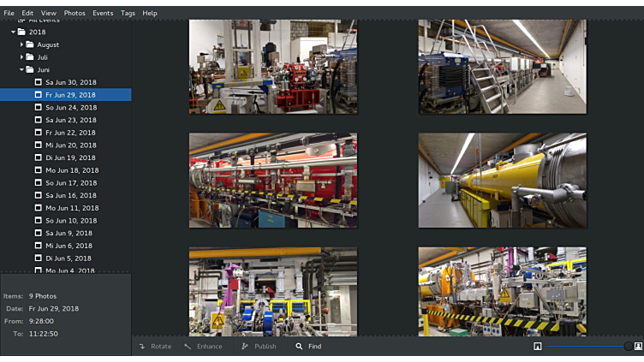Click the Rotate tool icon
This screenshot has height=362, width=644.
[x=142, y=347]
